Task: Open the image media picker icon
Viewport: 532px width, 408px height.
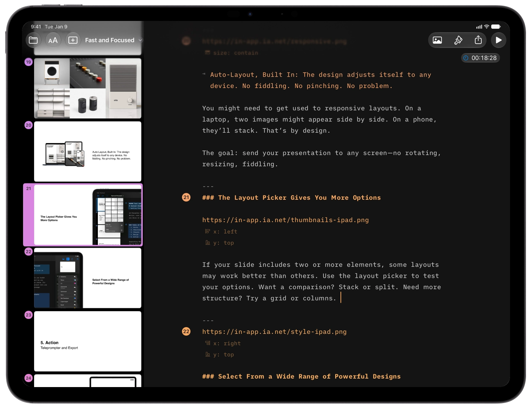Action: tap(437, 40)
